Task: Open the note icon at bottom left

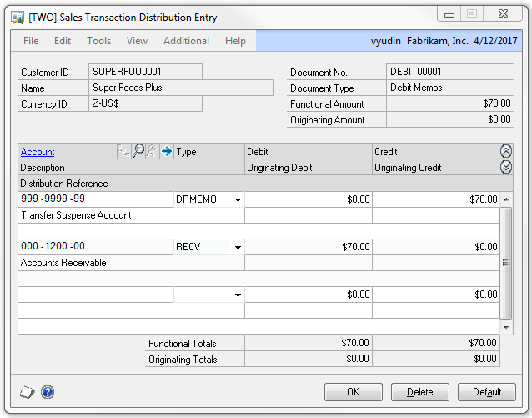Action: coord(27,392)
